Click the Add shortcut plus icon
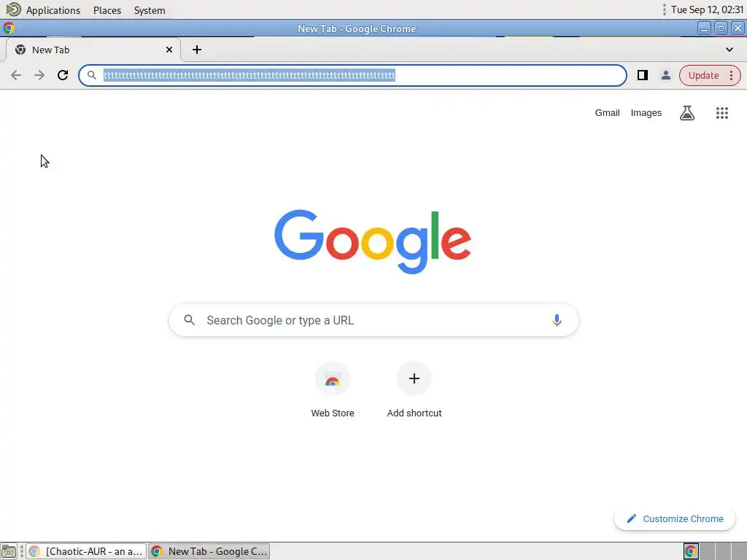This screenshot has height=560, width=747. click(414, 378)
